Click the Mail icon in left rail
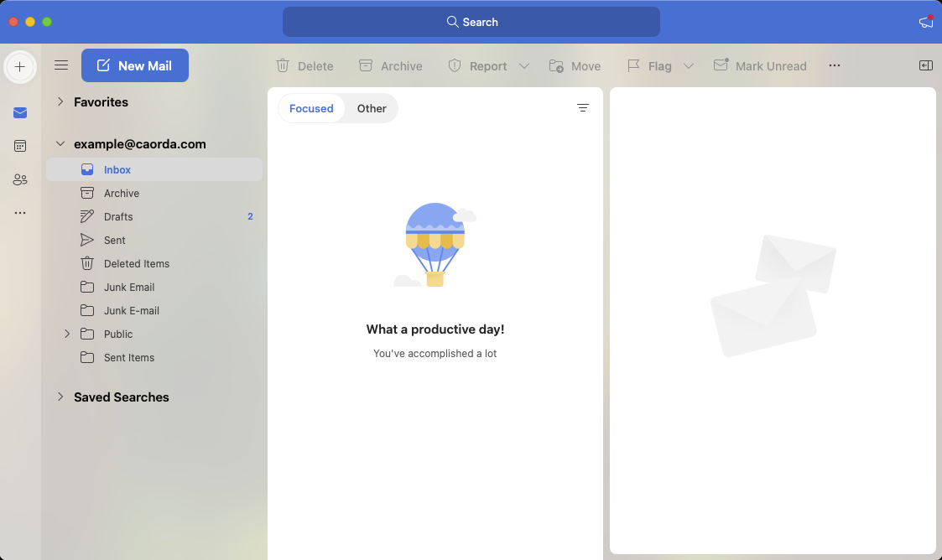This screenshot has height=560, width=942. (20, 113)
